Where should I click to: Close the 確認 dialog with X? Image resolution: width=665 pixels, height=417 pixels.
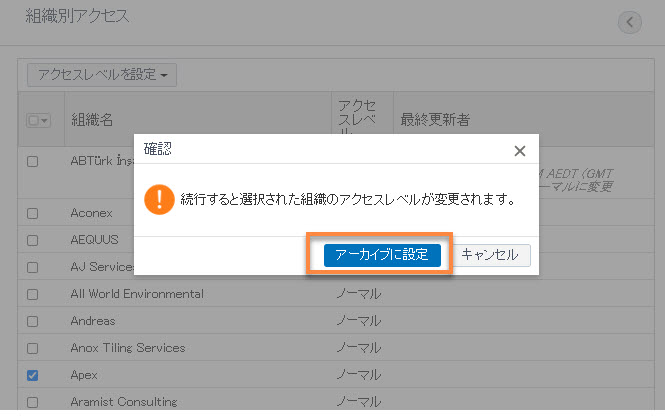[520, 151]
